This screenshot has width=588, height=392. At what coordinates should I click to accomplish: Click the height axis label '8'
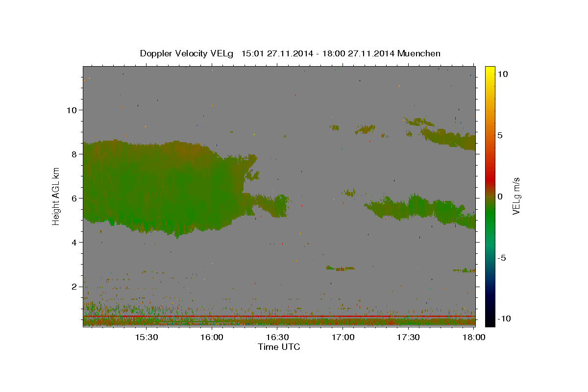click(x=75, y=154)
